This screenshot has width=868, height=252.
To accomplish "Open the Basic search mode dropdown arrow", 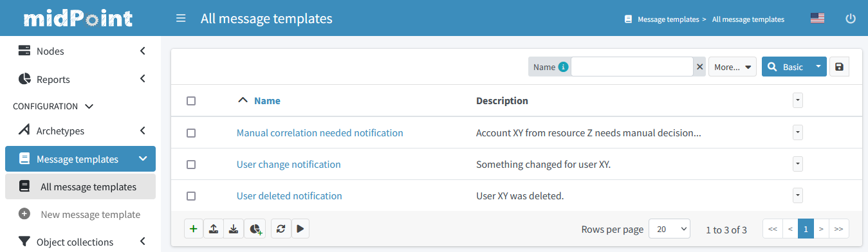I will tap(818, 67).
